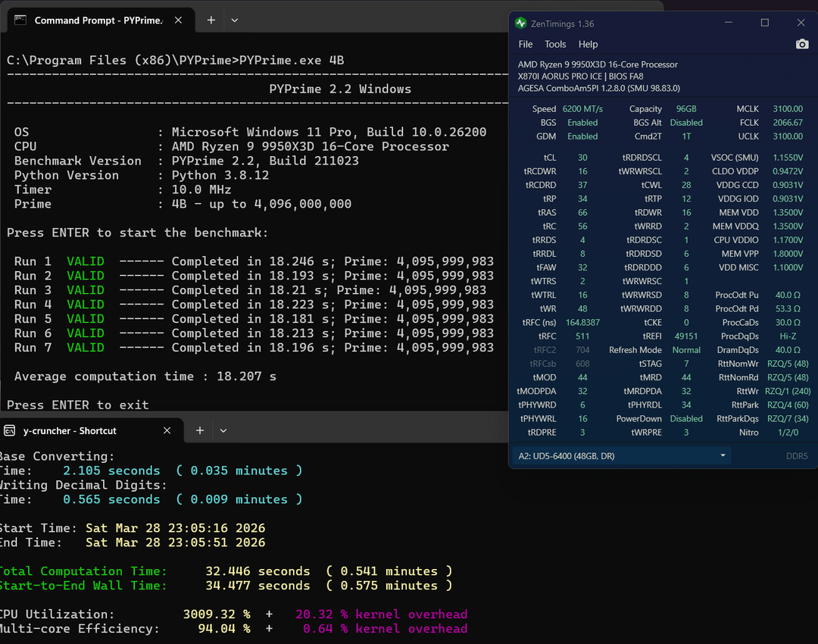
Task: Open the Tools menu in ZenTimings
Action: (555, 45)
